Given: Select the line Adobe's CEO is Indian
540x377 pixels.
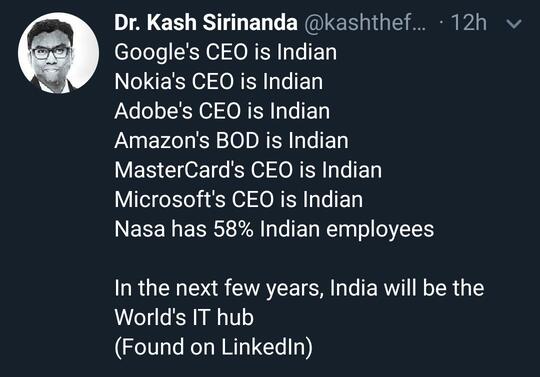Looking at the screenshot, I should coord(222,111).
